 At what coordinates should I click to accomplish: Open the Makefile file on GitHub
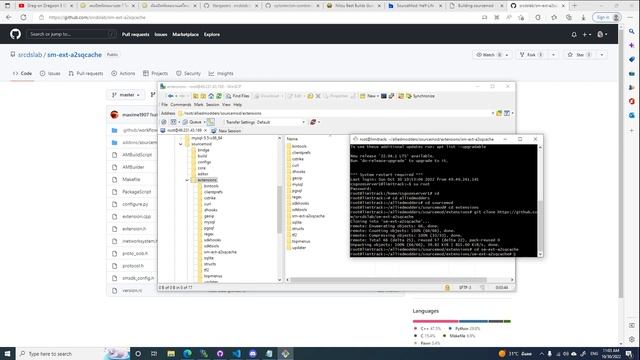[131, 180]
